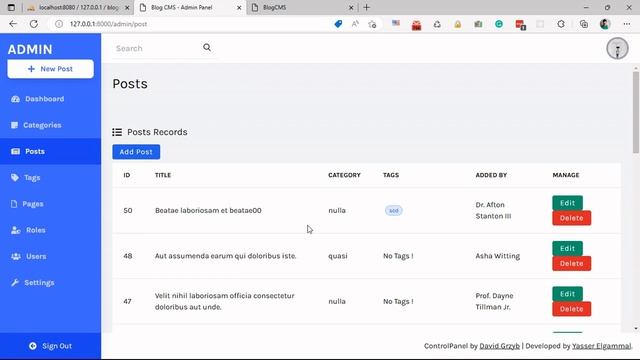The height and width of the screenshot is (360, 640).
Task: Click the Posts newspaper icon
Action: click(16, 151)
